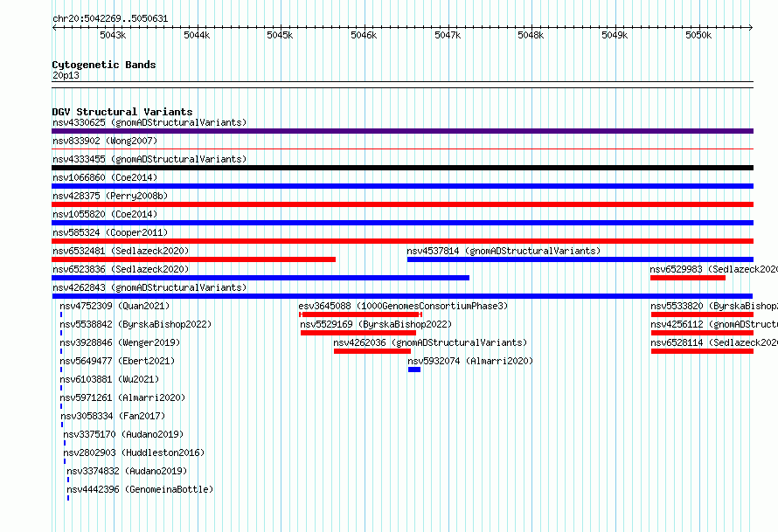Open nsv4442396 (GenomeinaBottle) label
This screenshot has width=778, height=532.
140,489
